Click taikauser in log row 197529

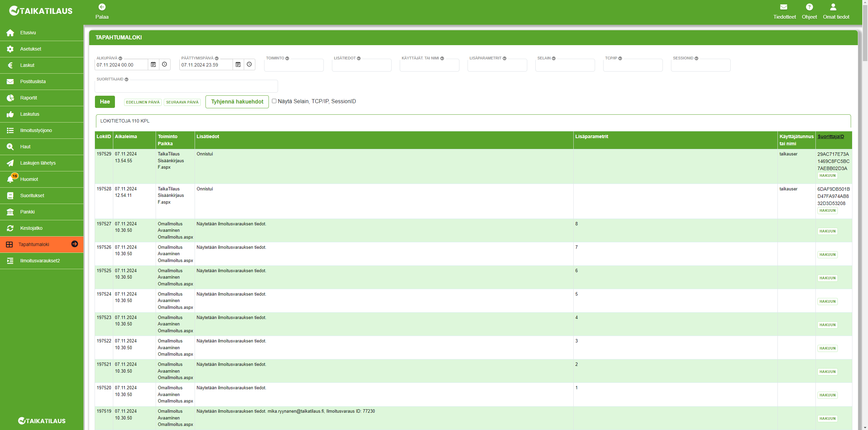tap(788, 154)
